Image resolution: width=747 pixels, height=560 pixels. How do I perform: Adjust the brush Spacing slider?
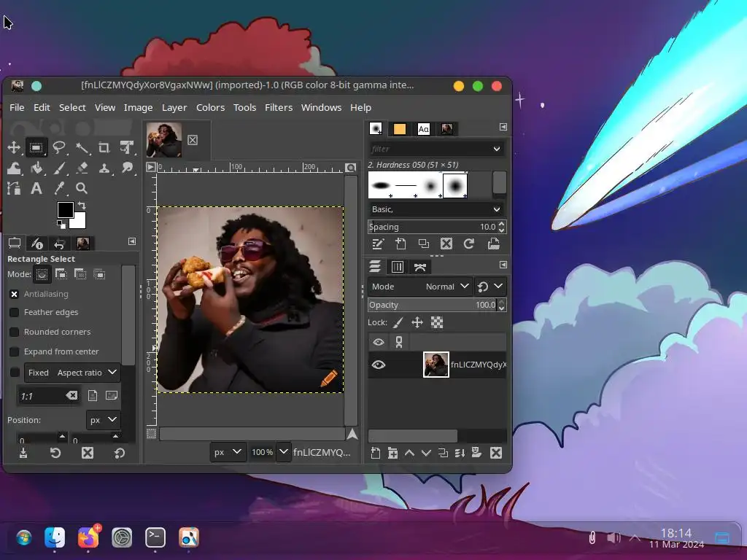pos(433,227)
